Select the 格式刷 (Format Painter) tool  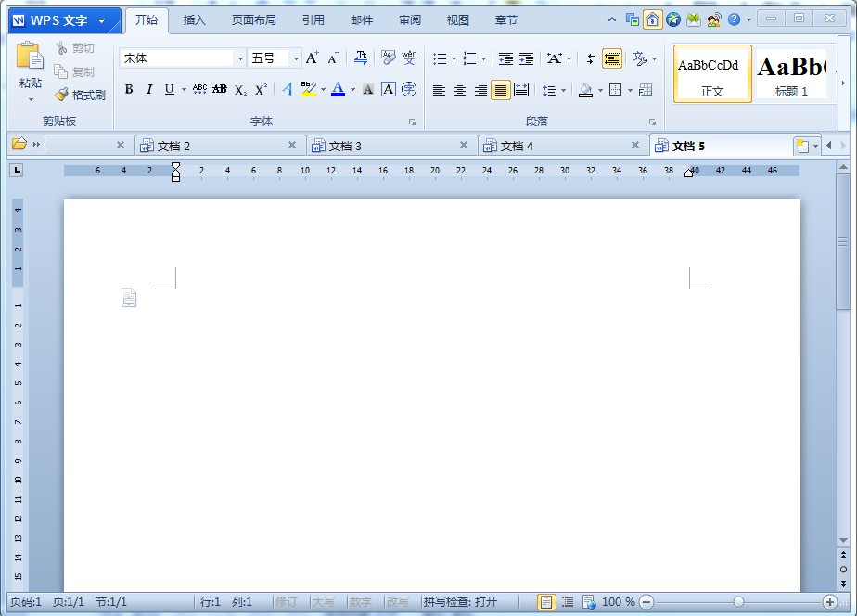tap(77, 94)
